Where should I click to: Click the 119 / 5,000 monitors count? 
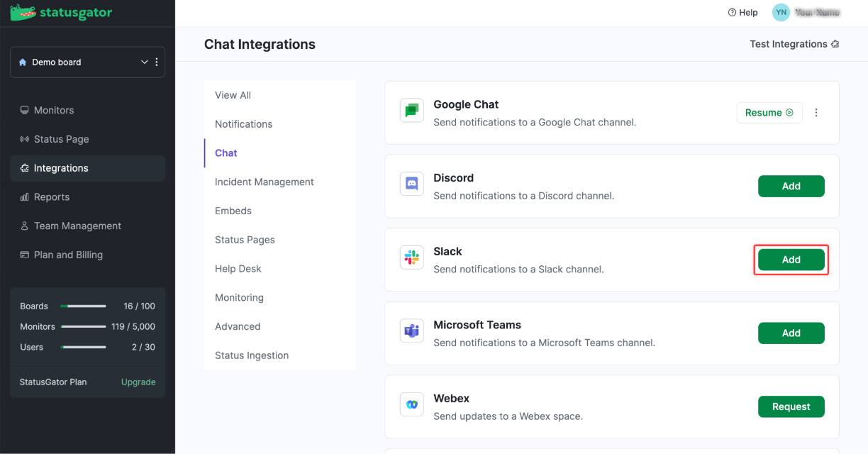tap(133, 327)
